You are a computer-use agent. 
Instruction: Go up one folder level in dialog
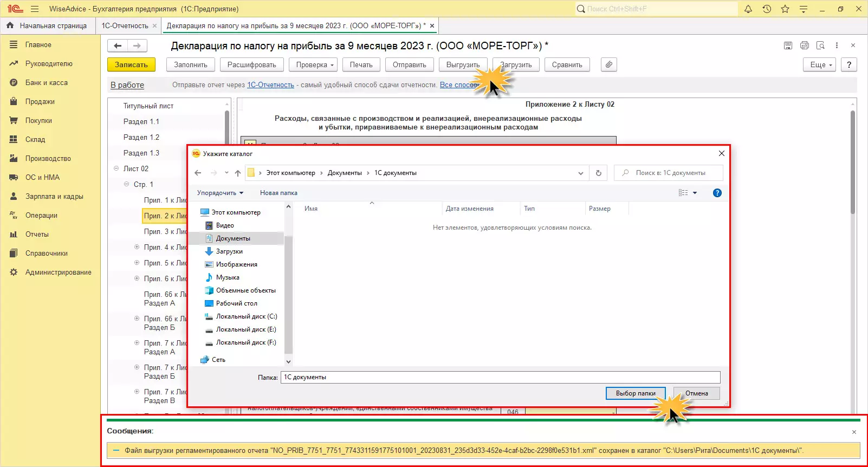[238, 173]
